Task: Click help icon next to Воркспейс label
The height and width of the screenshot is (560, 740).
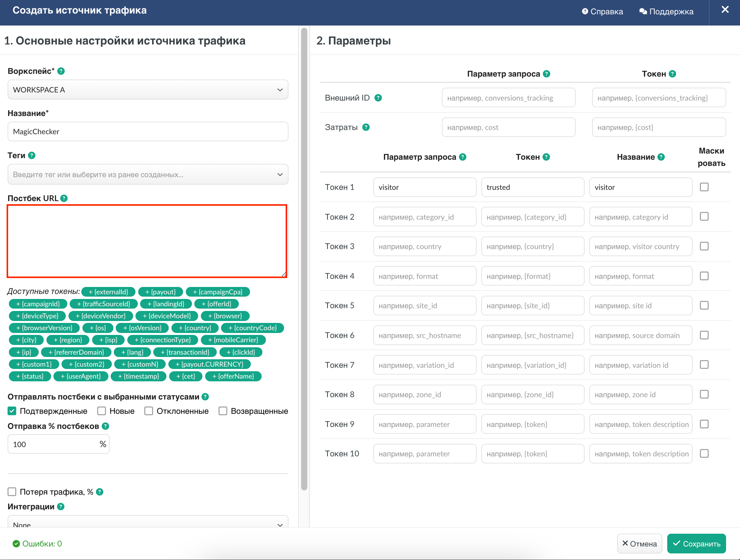Action: 61,71
